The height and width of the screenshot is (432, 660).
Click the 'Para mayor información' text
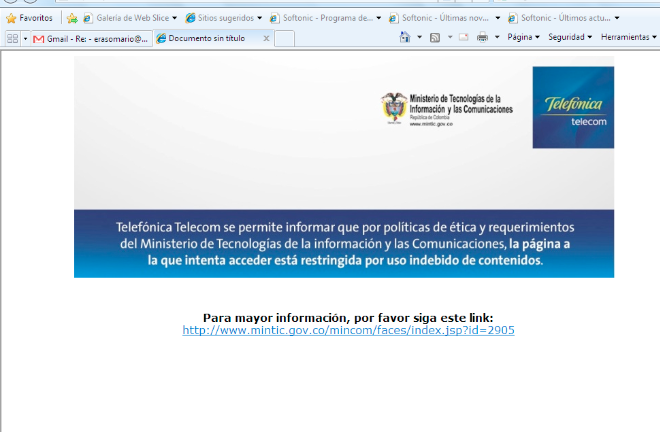tap(348, 317)
